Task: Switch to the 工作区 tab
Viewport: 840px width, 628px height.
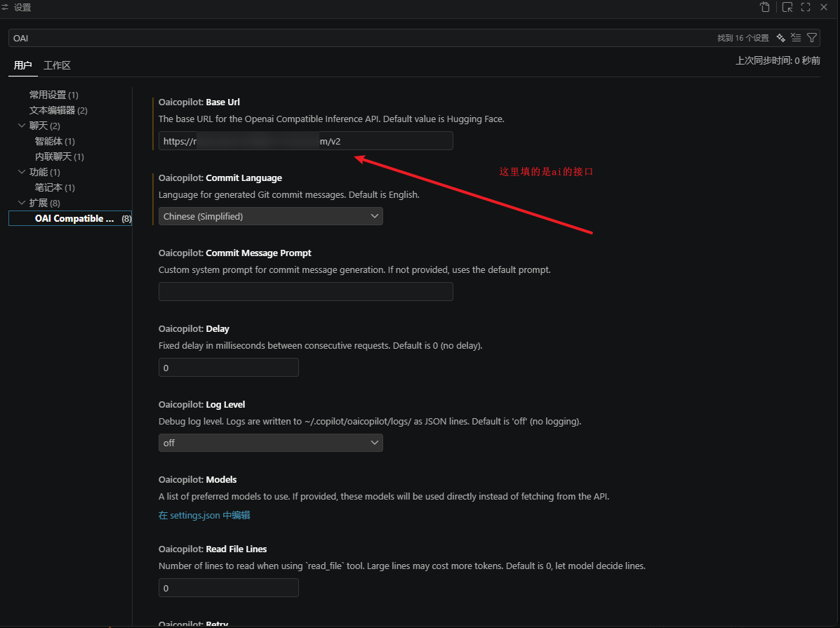Action: pyautogui.click(x=57, y=65)
